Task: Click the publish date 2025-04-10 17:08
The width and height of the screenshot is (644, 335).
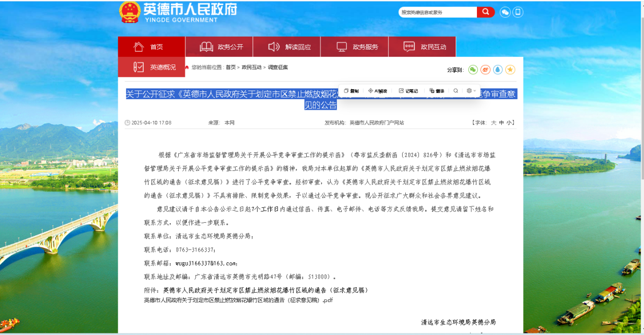Action: click(151, 123)
